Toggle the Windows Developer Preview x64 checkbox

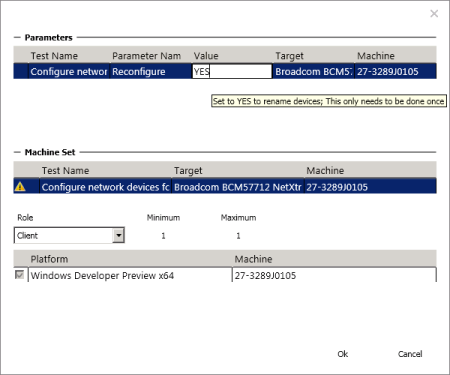pos(20,275)
